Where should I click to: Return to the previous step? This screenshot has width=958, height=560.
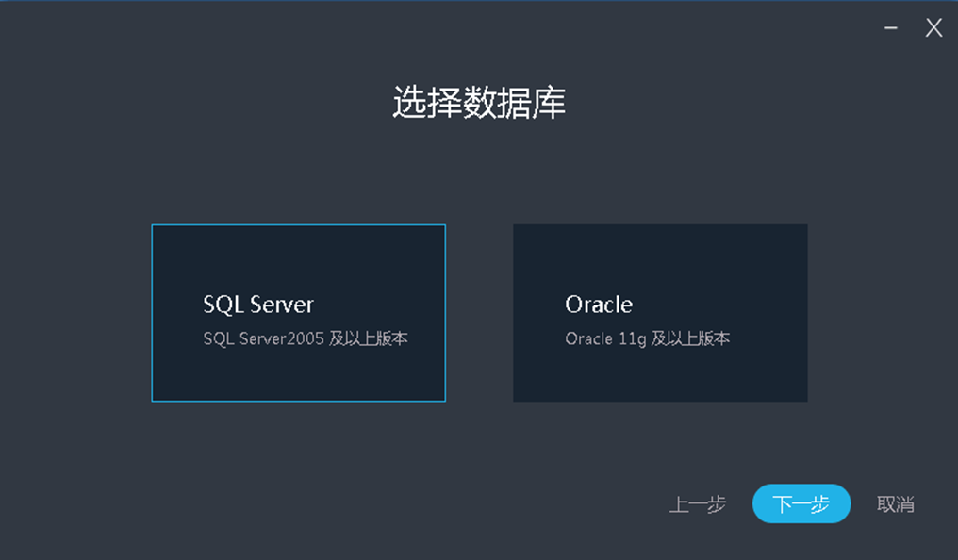pos(698,504)
